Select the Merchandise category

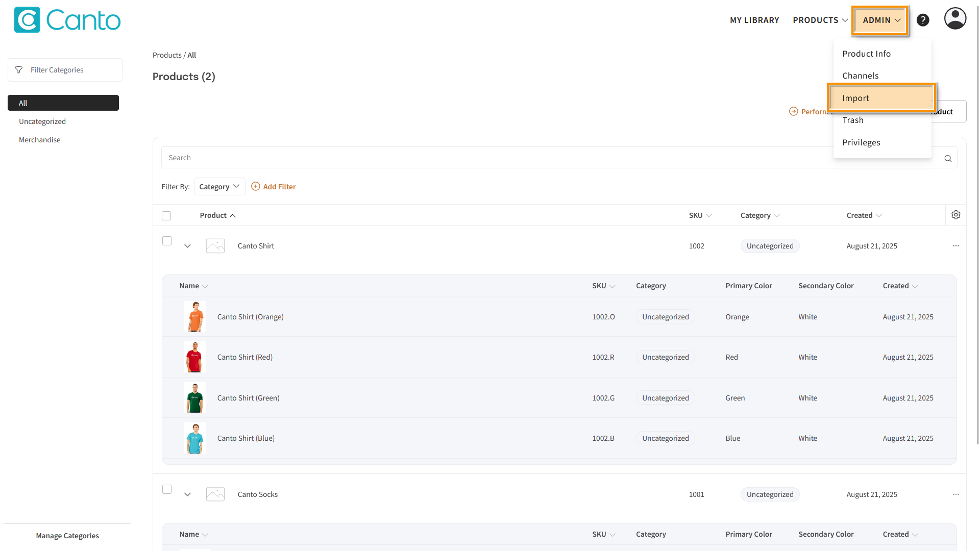point(40,140)
